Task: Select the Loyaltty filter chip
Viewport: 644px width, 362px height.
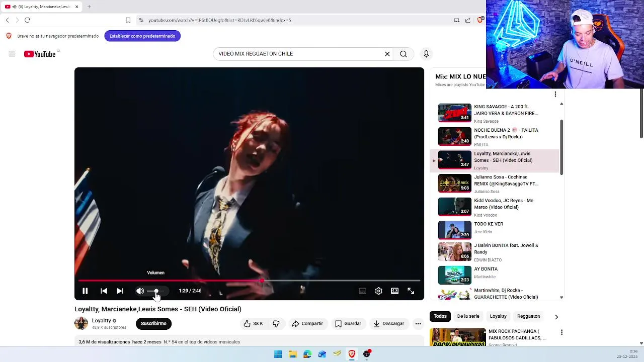Action: coord(498,316)
